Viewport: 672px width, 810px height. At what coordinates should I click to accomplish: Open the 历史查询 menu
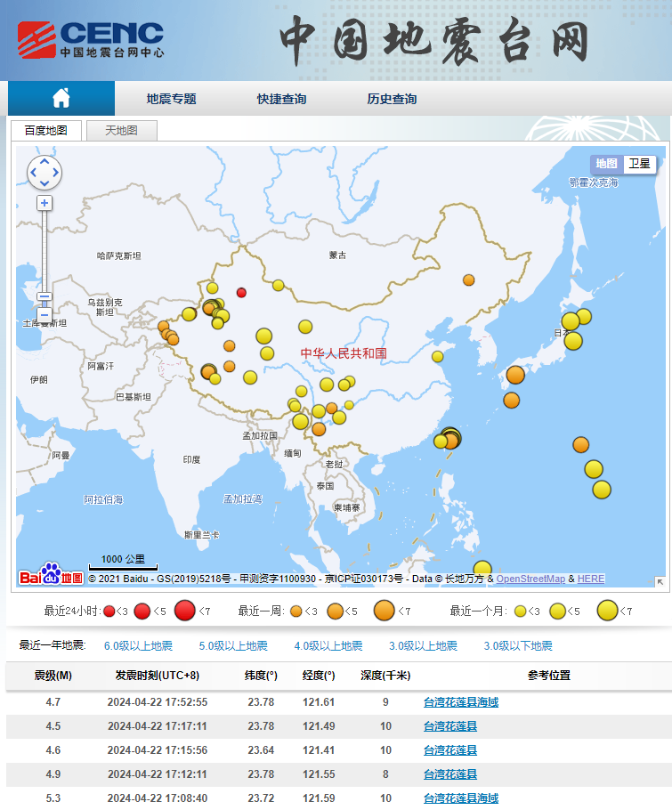[392, 99]
